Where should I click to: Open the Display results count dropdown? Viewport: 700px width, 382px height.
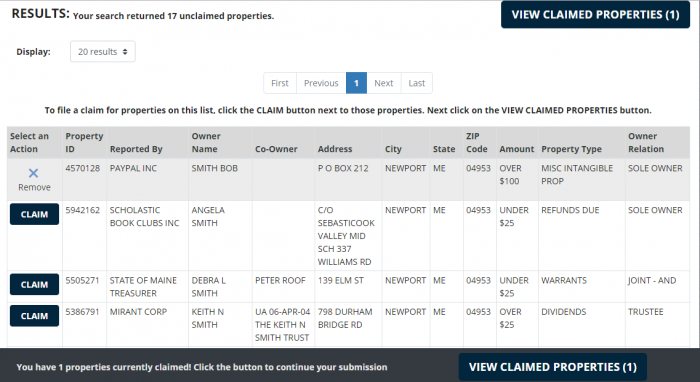103,52
